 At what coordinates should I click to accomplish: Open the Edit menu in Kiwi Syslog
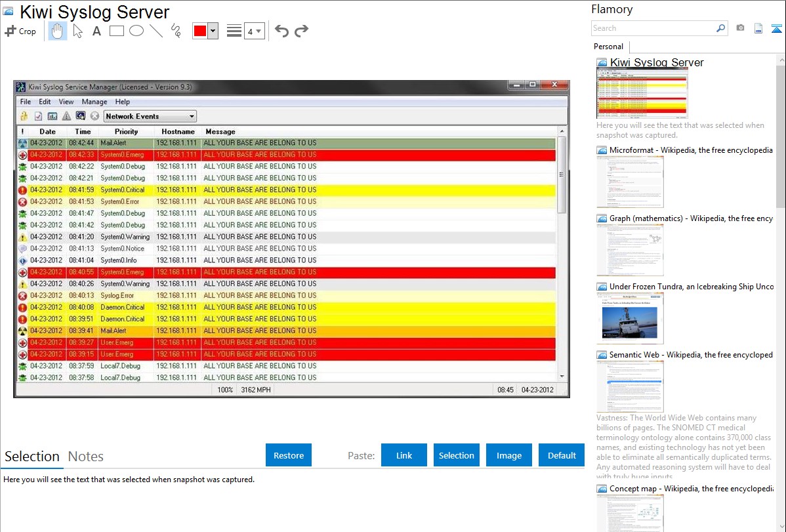(45, 102)
